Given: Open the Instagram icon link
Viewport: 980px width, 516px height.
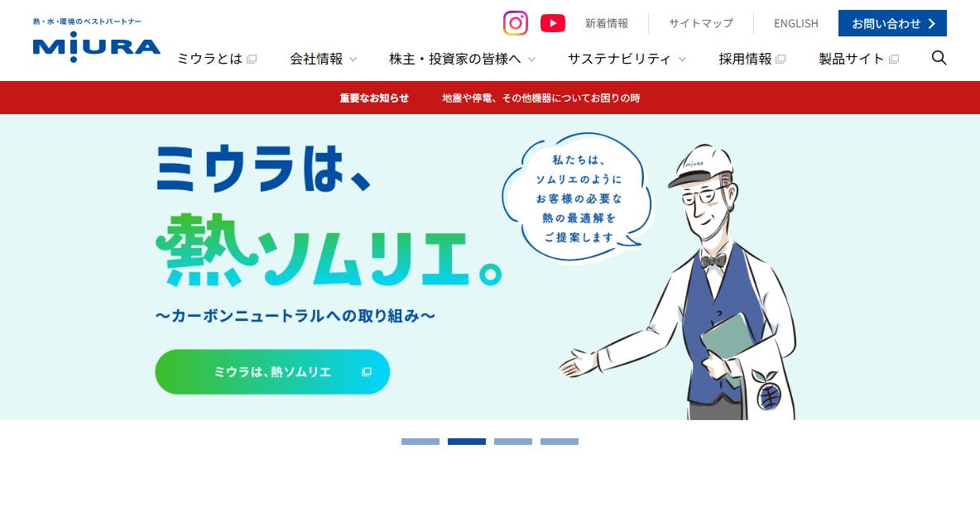Looking at the screenshot, I should point(515,23).
